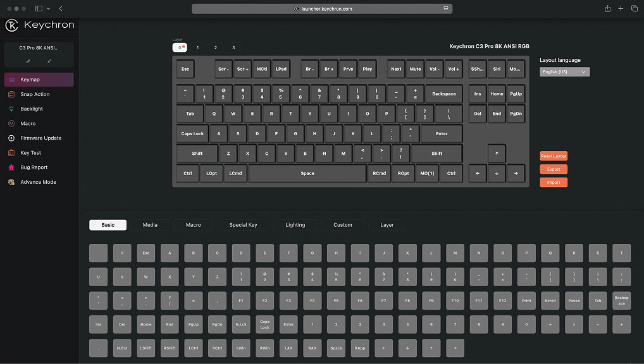The image size is (644, 364).
Task: Pick the LShift keycode in the Basic palette
Action: [146, 348]
